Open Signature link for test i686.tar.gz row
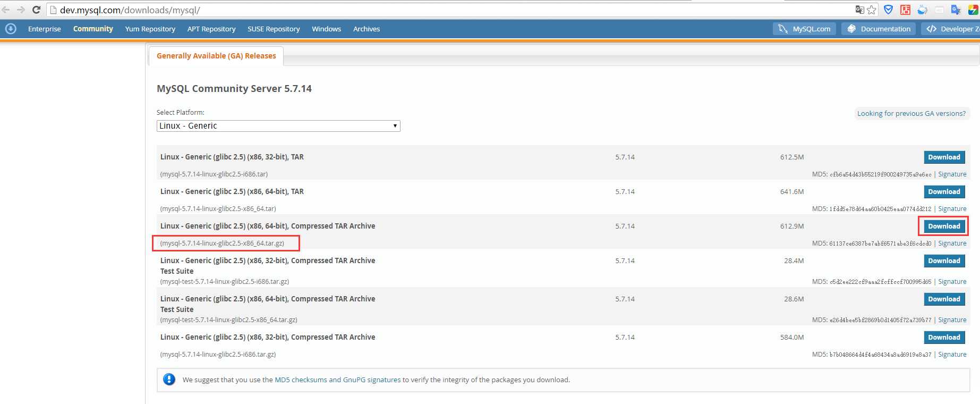This screenshot has height=404, width=980. pyautogui.click(x=952, y=282)
